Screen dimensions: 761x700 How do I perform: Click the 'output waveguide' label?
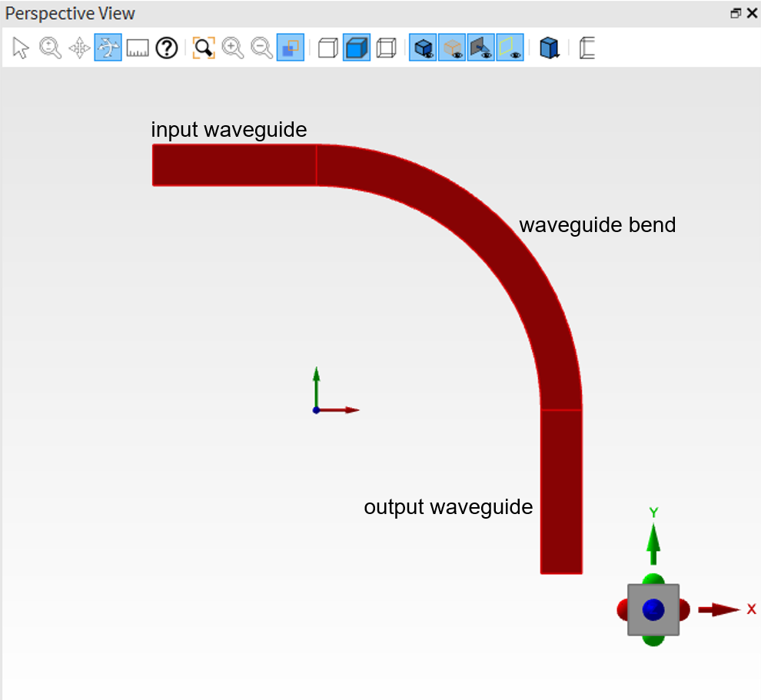(x=448, y=507)
